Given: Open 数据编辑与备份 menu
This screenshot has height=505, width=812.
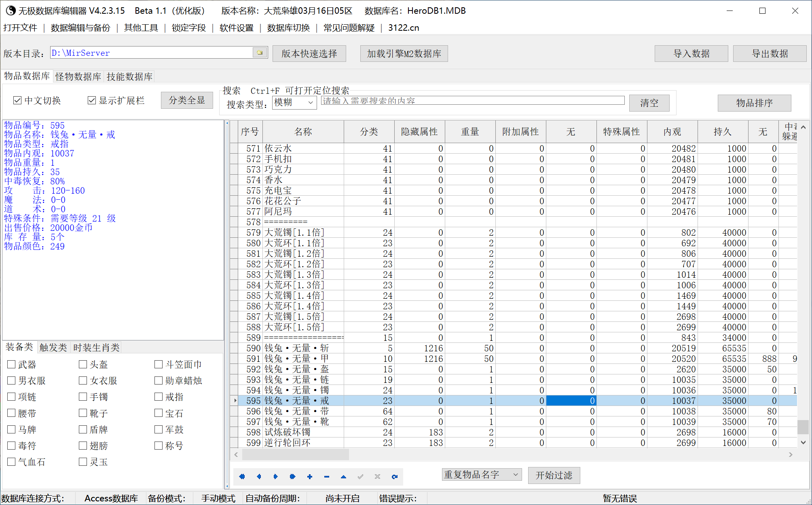Looking at the screenshot, I should pyautogui.click(x=80, y=27).
